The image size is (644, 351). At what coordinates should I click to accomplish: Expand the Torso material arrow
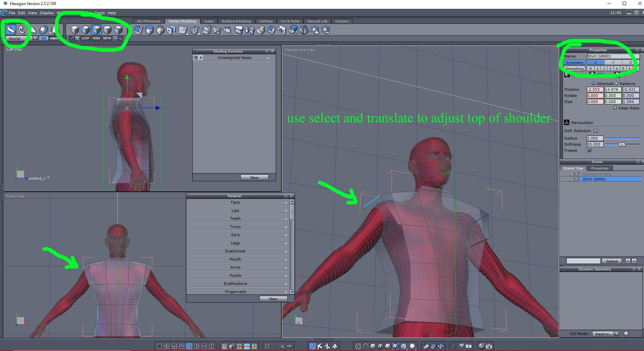coord(286,227)
